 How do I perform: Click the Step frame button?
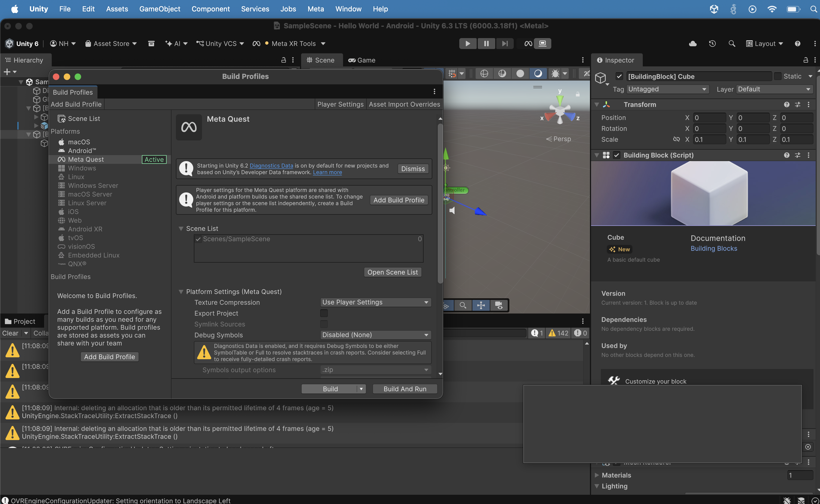click(505, 44)
